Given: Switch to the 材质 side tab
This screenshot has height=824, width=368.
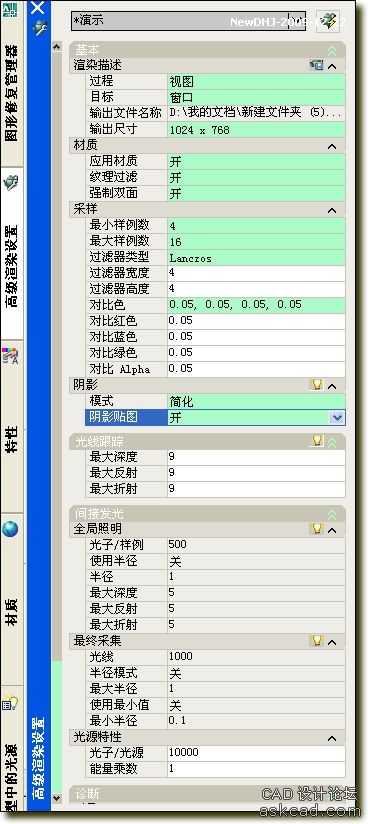Looking at the screenshot, I should click(x=12, y=599).
